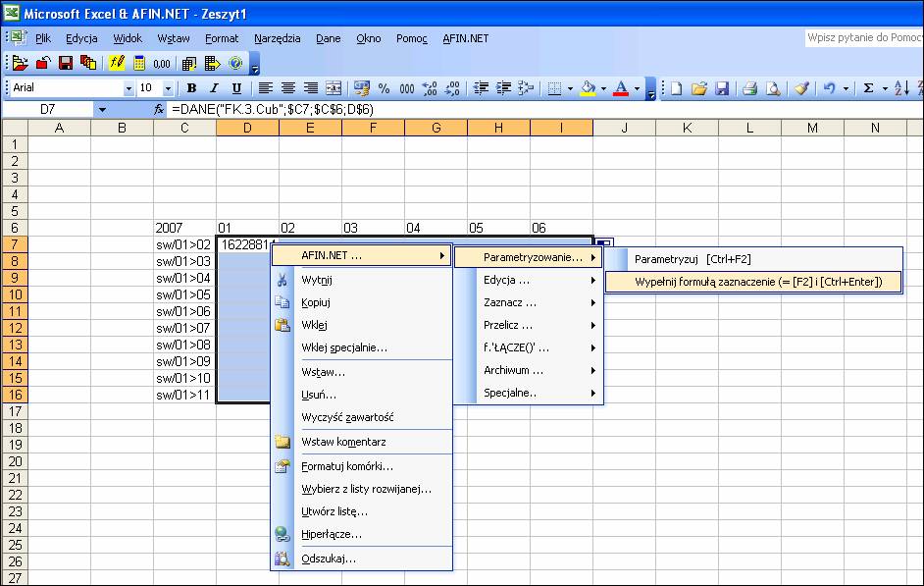Select Parametryzuj [Ctrl+F2] submenu item
This screenshot has width=924, height=586.
pyautogui.click(x=753, y=259)
